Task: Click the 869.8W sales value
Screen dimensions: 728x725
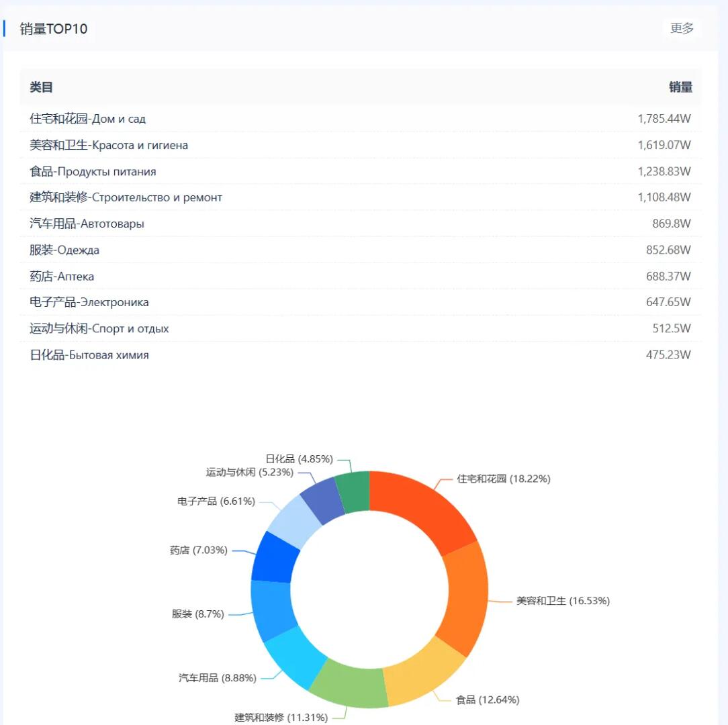Action: click(672, 224)
